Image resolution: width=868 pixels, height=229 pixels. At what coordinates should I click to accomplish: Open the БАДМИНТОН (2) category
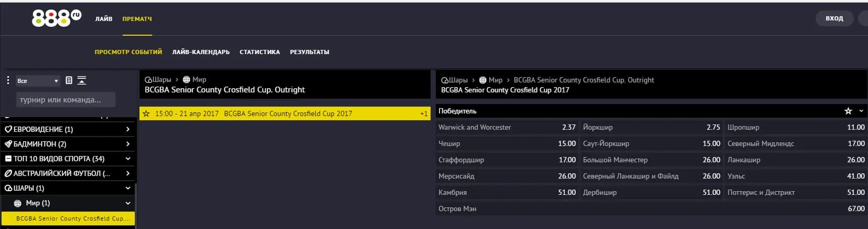68,144
